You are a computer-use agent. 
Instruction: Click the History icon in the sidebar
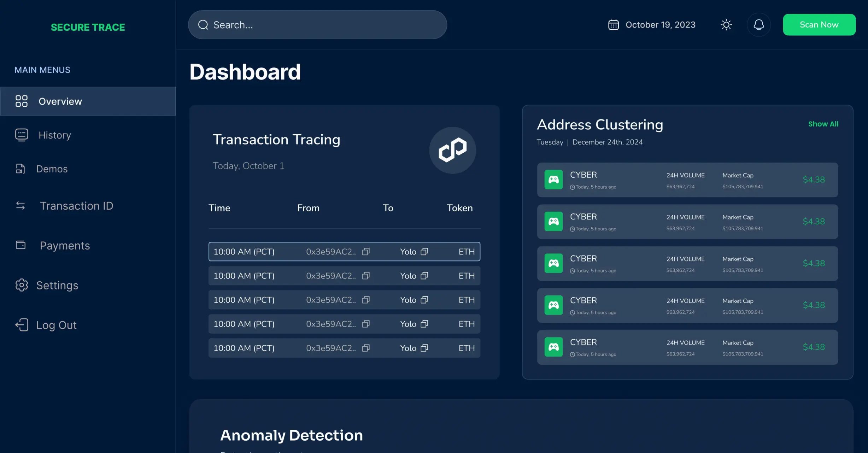(21, 134)
